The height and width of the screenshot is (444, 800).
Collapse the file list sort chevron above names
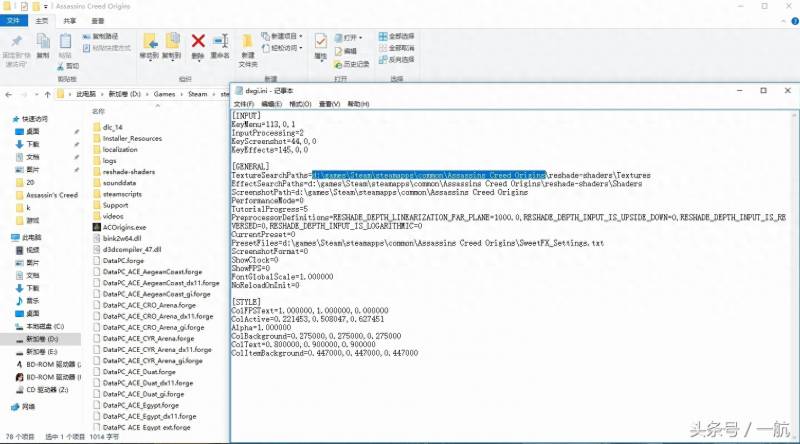[157, 106]
